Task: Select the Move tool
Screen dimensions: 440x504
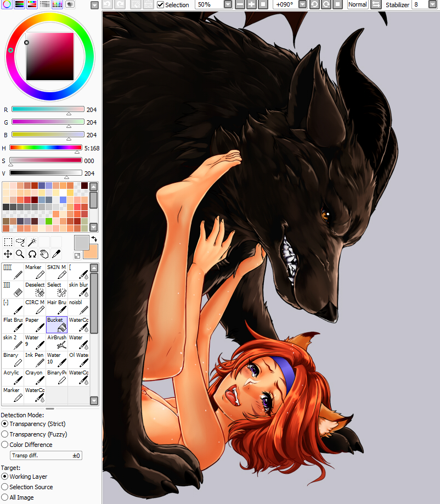Action: (8, 254)
